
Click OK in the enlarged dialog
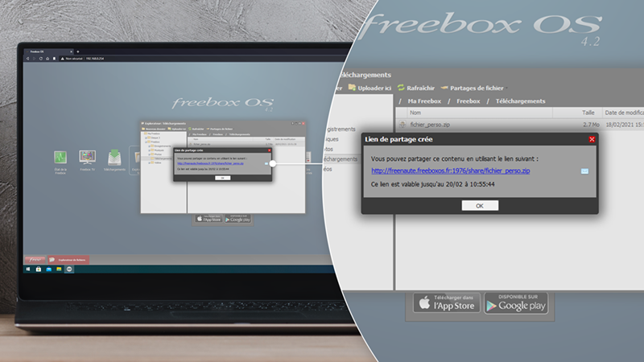pos(480,206)
